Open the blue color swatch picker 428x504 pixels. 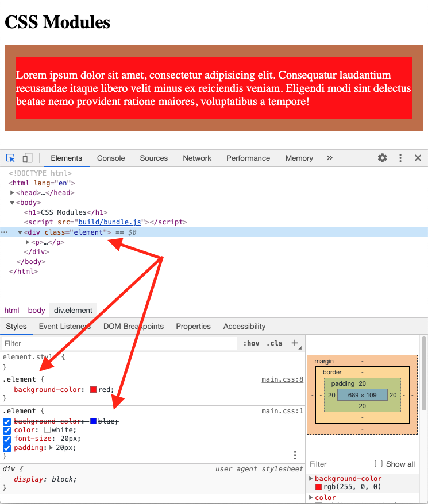[93, 421]
